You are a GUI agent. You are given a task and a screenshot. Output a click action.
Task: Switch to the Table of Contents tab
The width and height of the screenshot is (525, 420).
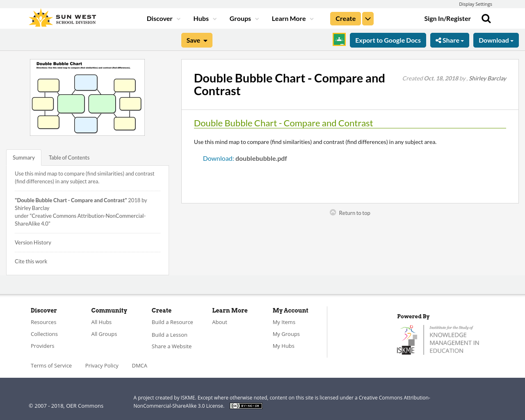click(68, 157)
